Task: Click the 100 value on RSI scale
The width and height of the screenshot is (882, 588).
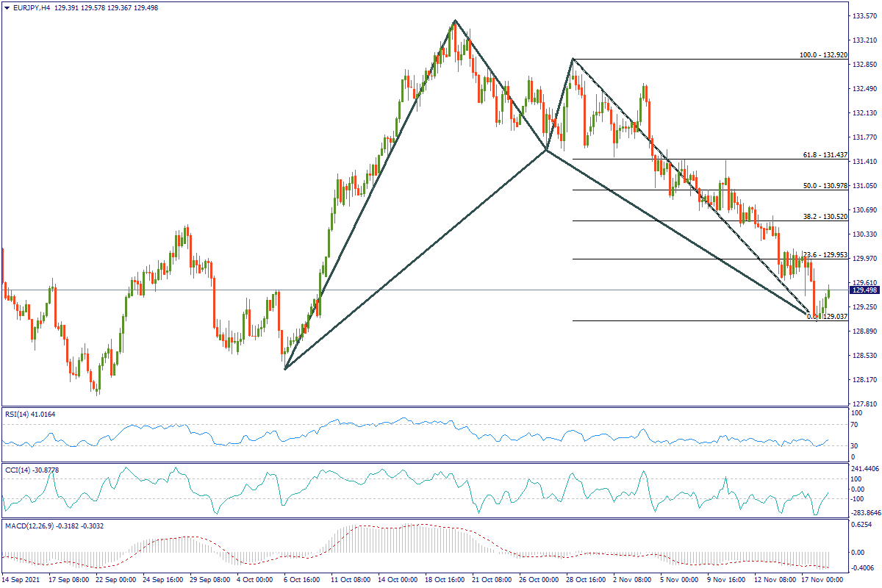Action: click(x=856, y=414)
